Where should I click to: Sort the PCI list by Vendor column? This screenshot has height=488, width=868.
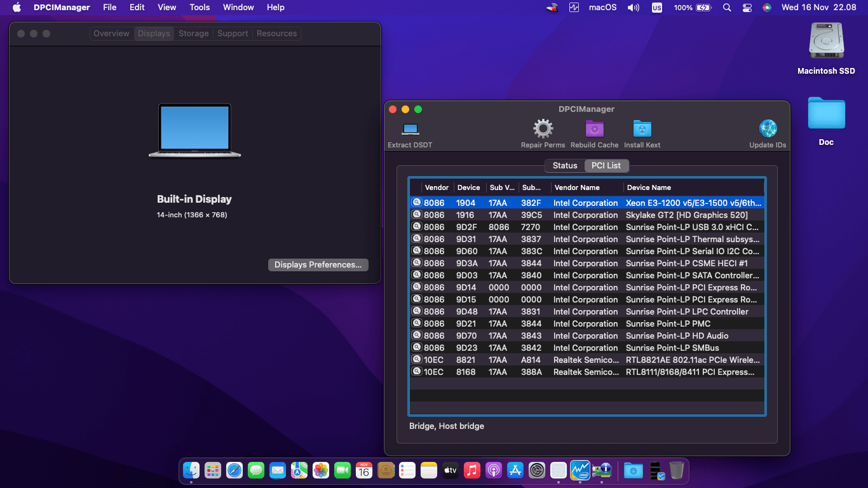tap(437, 187)
